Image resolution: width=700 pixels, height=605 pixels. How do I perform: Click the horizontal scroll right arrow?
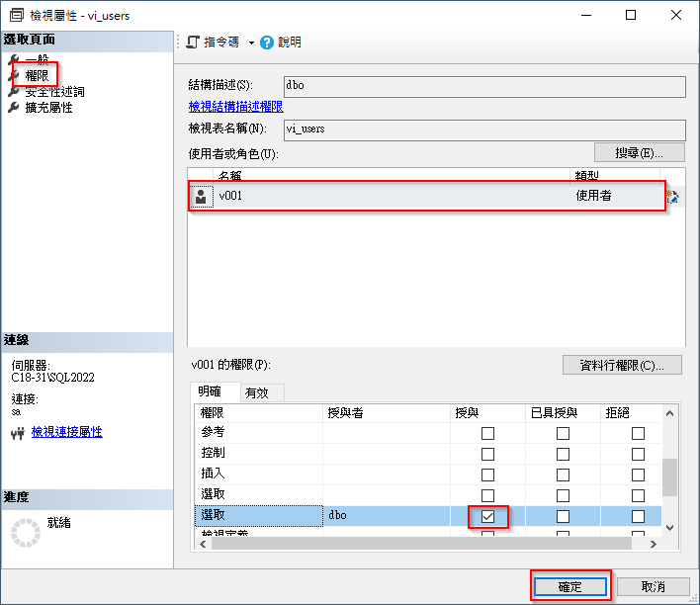click(654, 544)
